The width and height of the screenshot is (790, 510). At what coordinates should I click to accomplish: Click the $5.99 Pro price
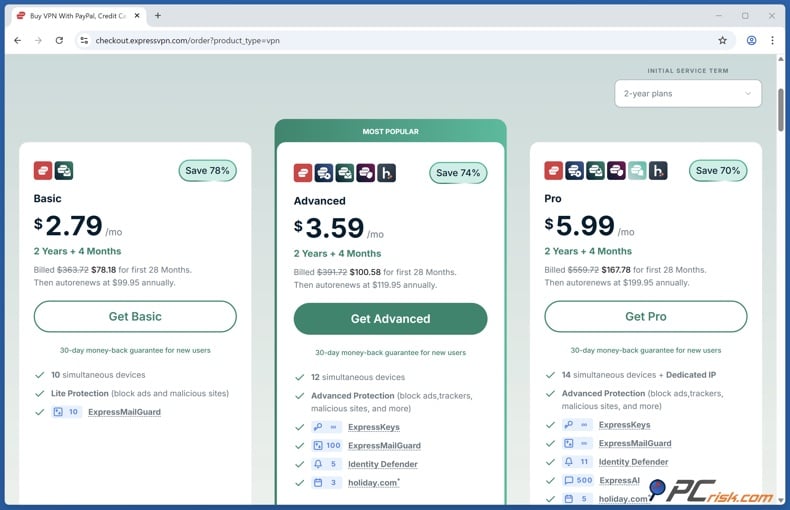click(x=589, y=225)
